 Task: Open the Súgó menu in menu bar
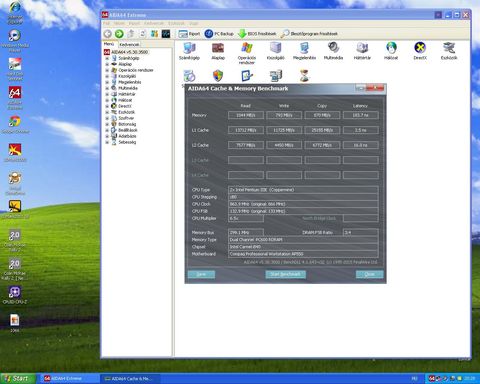194,23
